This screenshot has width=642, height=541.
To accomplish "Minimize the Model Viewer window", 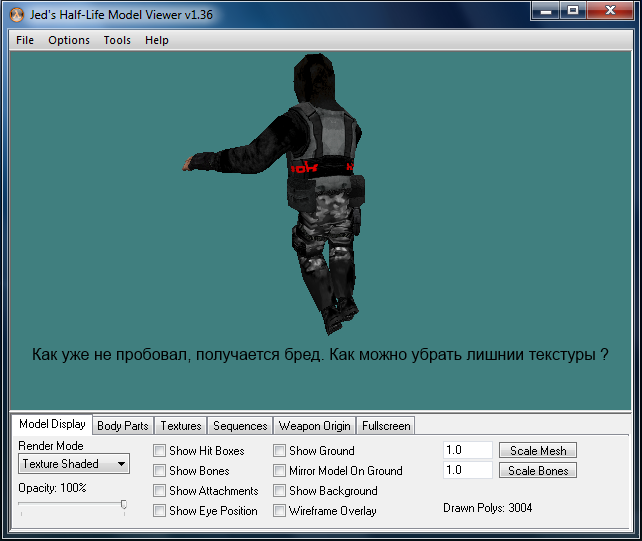I will pos(546,11).
